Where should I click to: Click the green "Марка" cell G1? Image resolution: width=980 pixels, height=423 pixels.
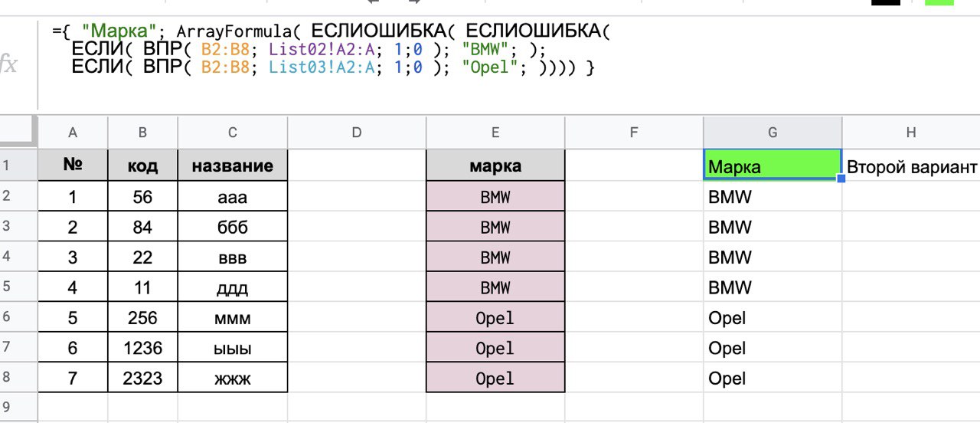click(x=773, y=166)
